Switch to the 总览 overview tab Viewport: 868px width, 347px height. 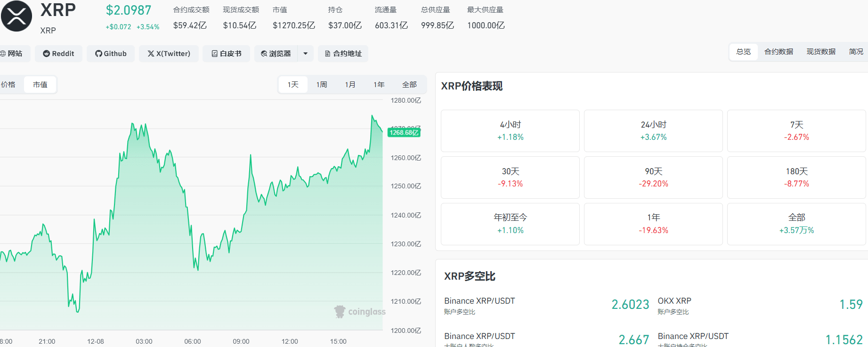point(744,52)
